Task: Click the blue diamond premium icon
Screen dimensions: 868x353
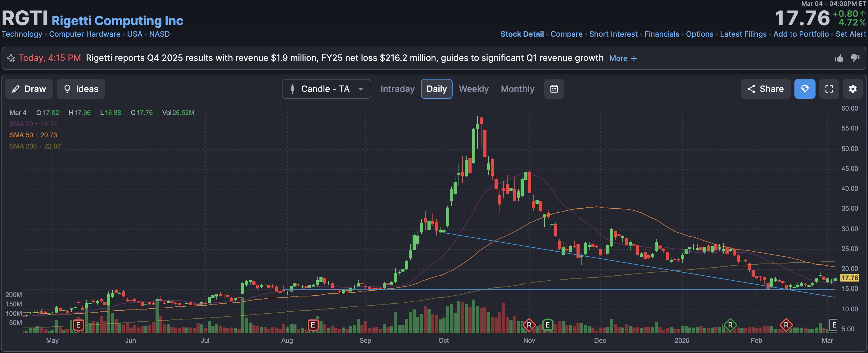Action: pyautogui.click(x=804, y=89)
